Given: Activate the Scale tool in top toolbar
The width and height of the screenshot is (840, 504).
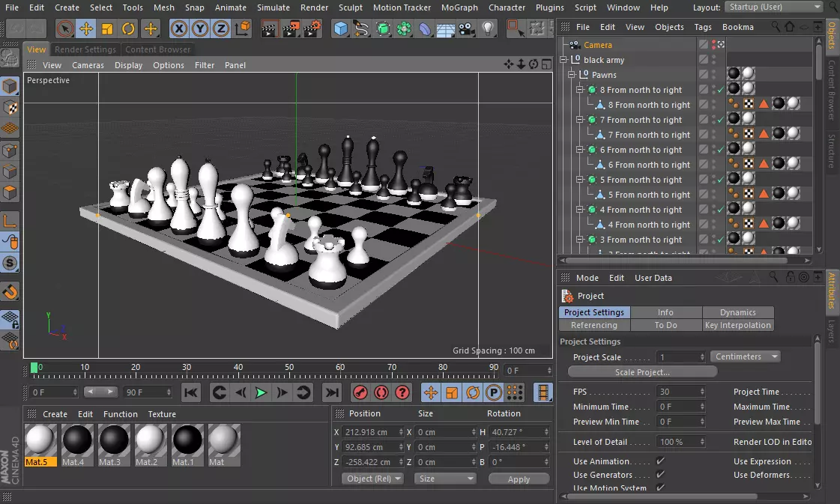Looking at the screenshot, I should pos(107,28).
